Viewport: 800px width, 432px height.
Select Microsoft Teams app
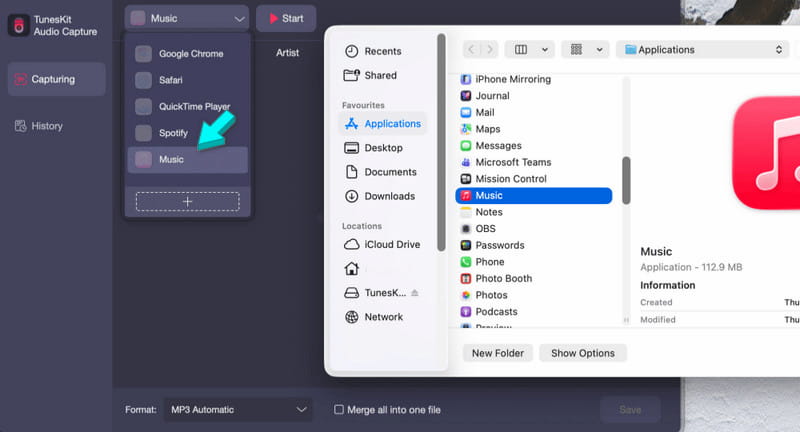533,162
